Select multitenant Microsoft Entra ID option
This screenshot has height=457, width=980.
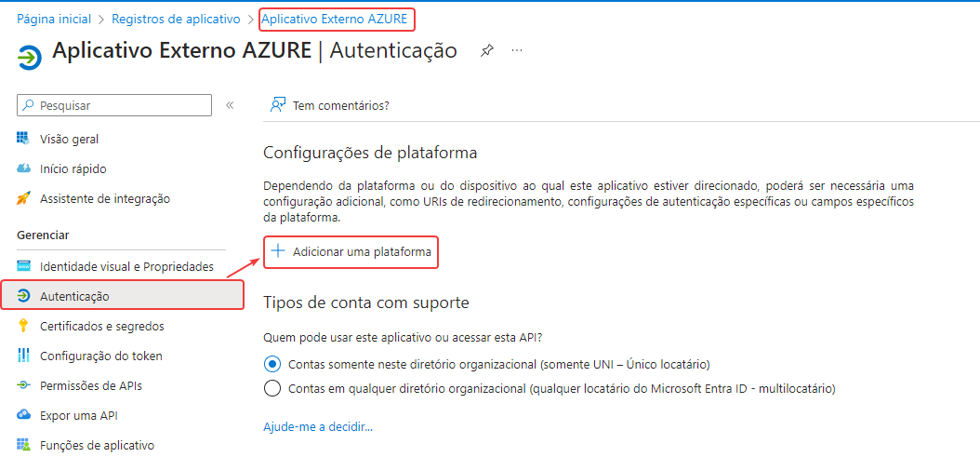[x=272, y=388]
